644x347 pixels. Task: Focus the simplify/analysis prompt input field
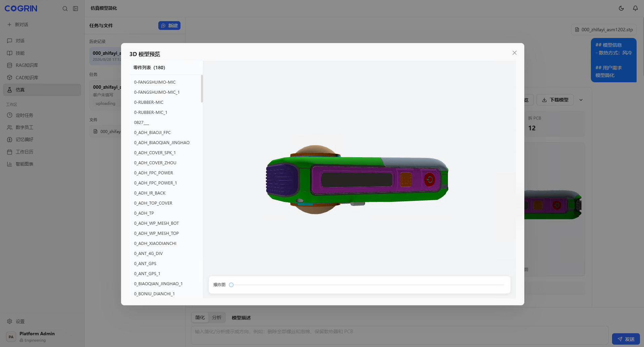click(400, 335)
